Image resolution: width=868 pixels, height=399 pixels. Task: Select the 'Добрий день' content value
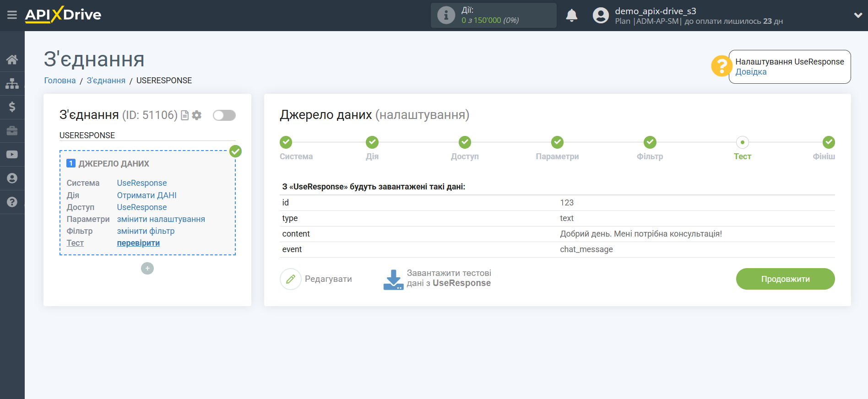pos(641,234)
